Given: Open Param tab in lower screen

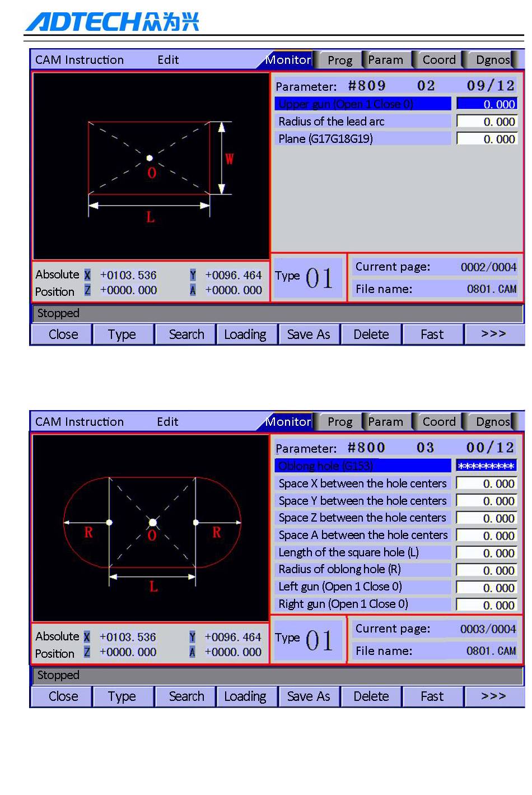Looking at the screenshot, I should coord(386,422).
